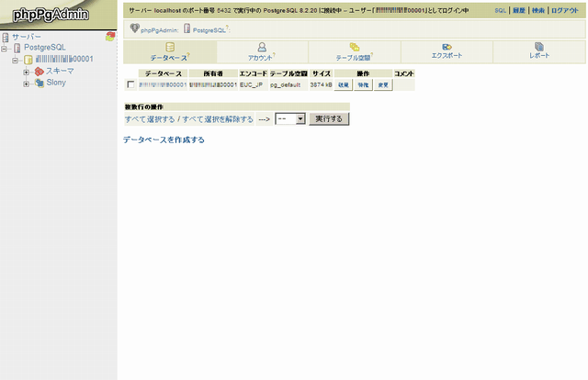Open the サーバー link in the tree
The height and width of the screenshot is (380, 588).
click(x=27, y=37)
